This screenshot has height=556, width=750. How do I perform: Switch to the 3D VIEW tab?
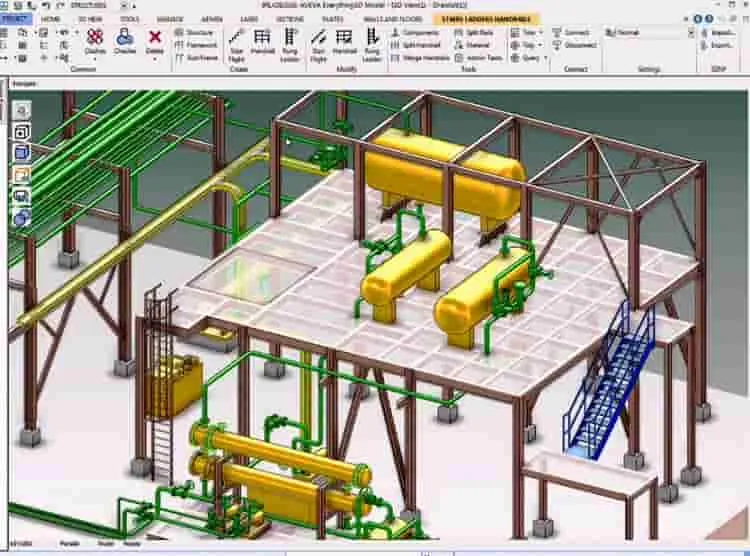pyautogui.click(x=90, y=19)
